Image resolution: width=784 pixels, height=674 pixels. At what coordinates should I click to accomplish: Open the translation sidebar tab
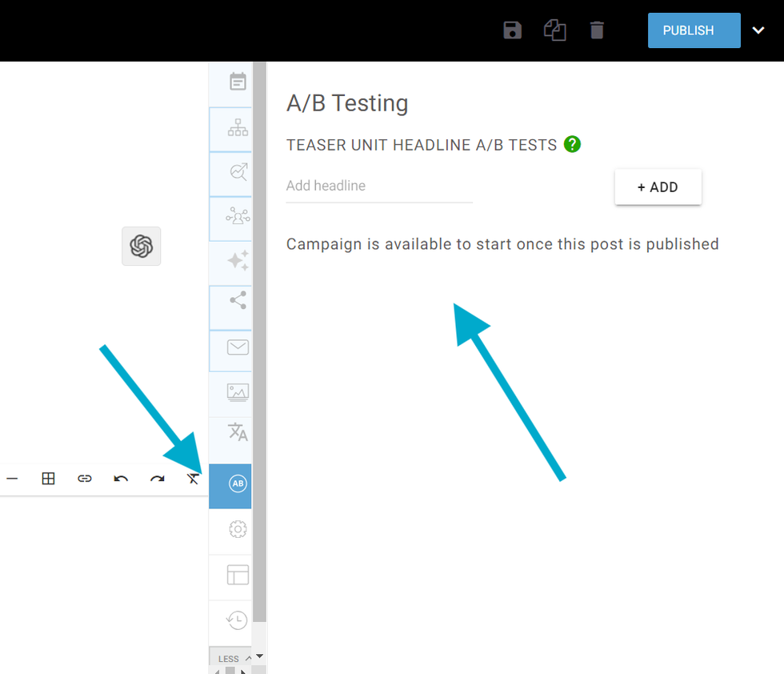[238, 431]
